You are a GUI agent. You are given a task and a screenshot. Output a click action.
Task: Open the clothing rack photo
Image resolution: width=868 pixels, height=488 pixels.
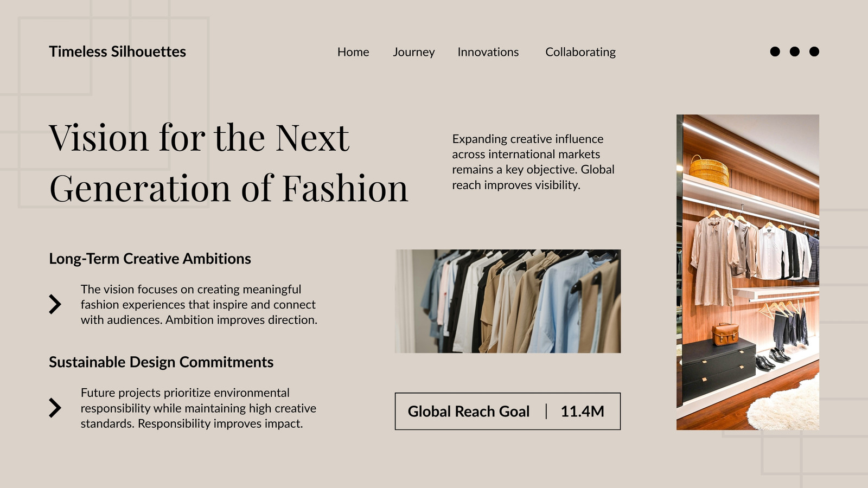[508, 301]
